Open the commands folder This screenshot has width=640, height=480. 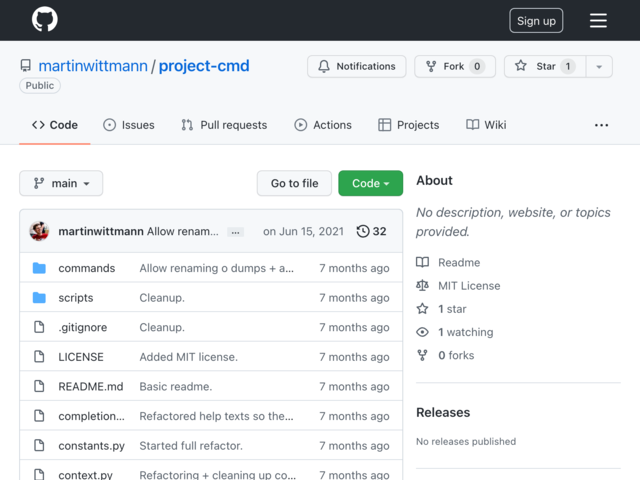point(87,268)
